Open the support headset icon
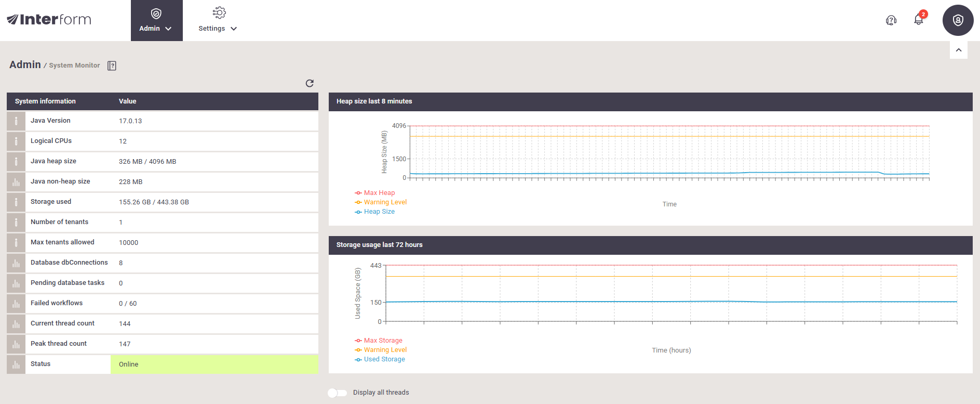The image size is (980, 404). coord(891,20)
